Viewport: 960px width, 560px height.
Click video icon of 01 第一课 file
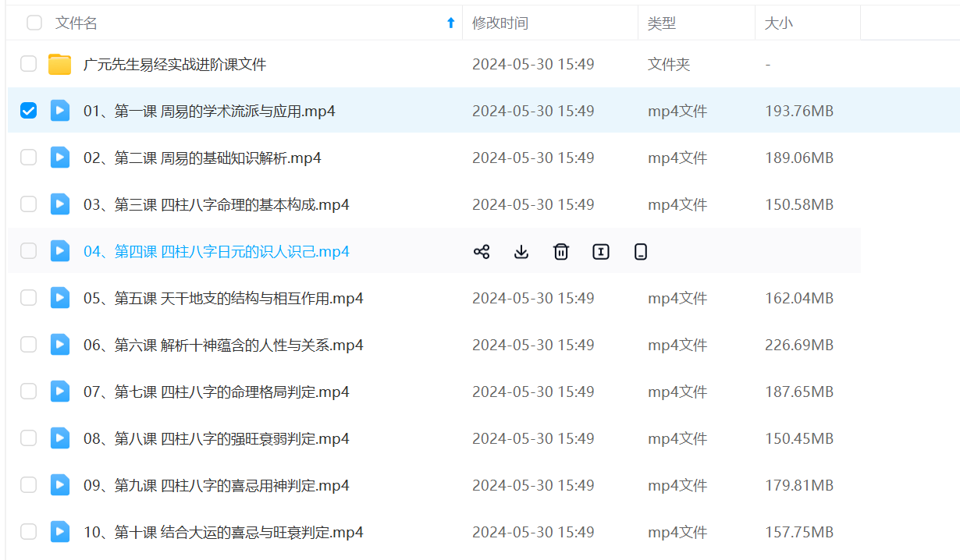60,111
